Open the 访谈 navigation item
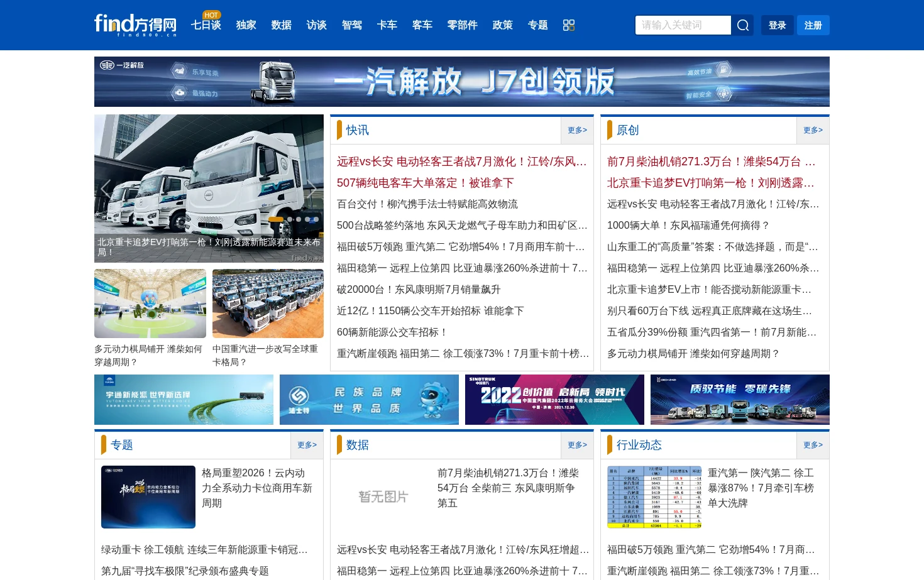 point(317,25)
